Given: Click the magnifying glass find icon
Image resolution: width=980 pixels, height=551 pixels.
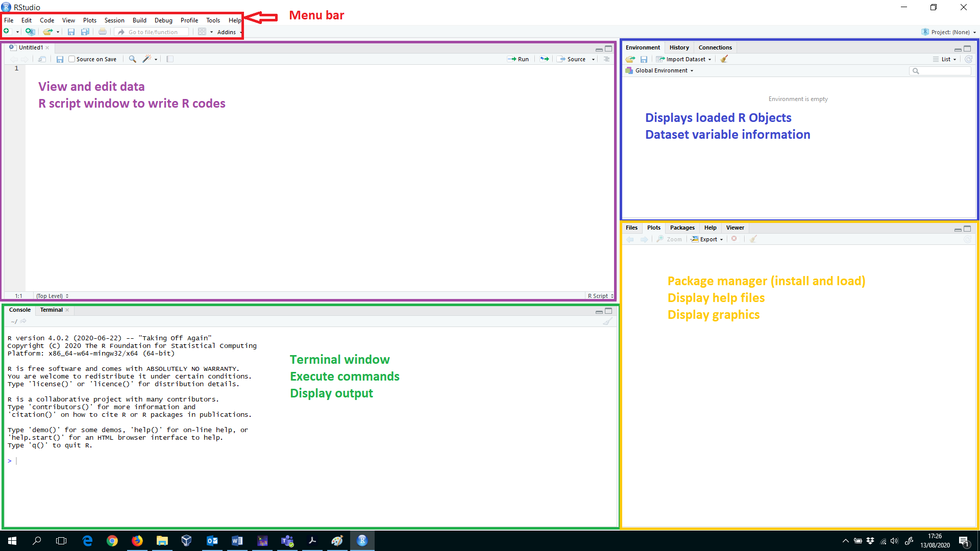Looking at the screenshot, I should click(x=132, y=59).
